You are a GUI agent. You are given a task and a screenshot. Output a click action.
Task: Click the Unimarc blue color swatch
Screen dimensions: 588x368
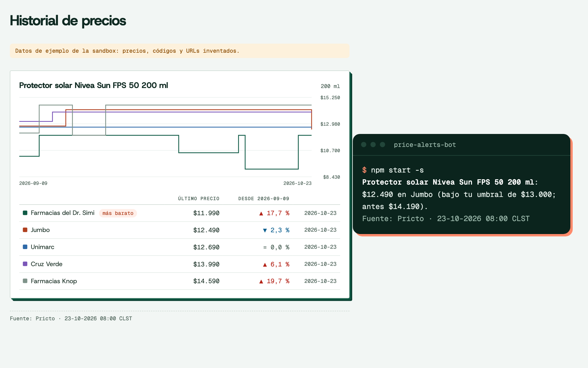[x=25, y=247]
